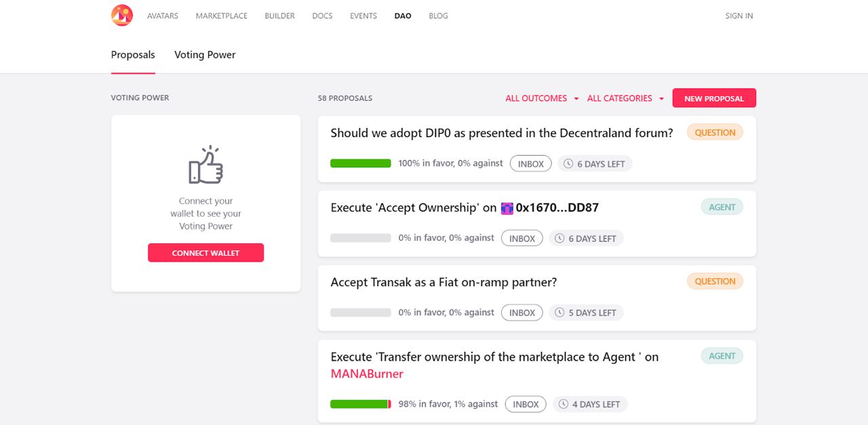Image resolution: width=868 pixels, height=425 pixels.
Task: Click the Inbox tag on Accept Ownership proposal
Action: pyautogui.click(x=522, y=239)
